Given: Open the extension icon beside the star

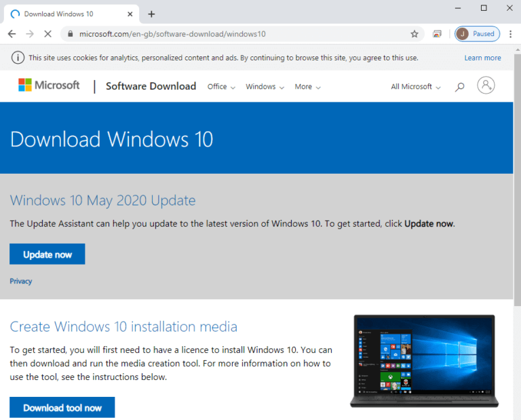Looking at the screenshot, I should pos(437,34).
